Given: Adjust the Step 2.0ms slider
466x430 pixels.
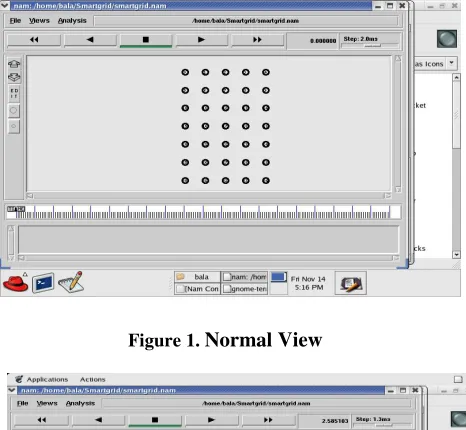Looking at the screenshot, I should point(371,46).
